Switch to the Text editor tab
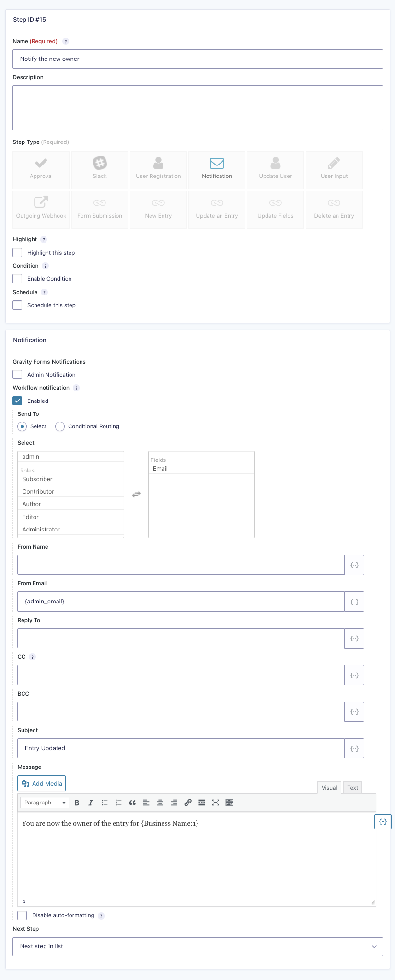395x980 pixels. click(x=352, y=788)
